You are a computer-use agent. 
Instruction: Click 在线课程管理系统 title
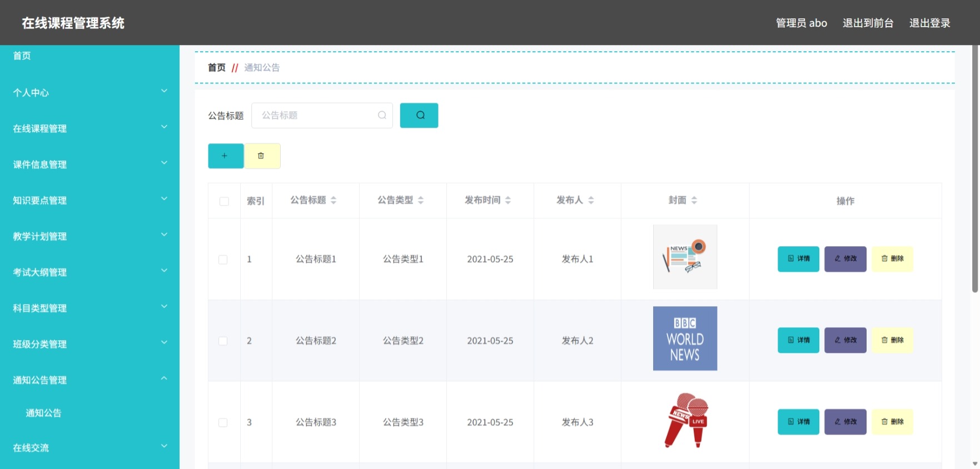(x=73, y=23)
